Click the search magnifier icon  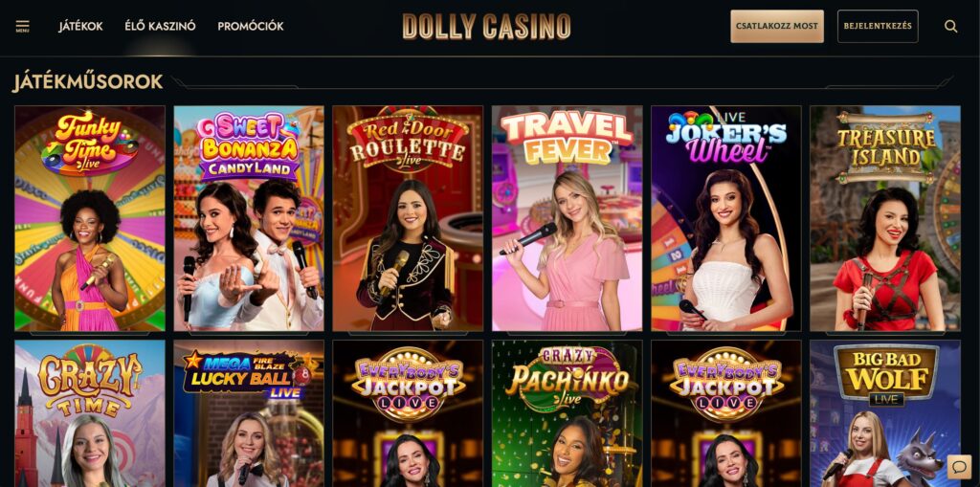950,26
